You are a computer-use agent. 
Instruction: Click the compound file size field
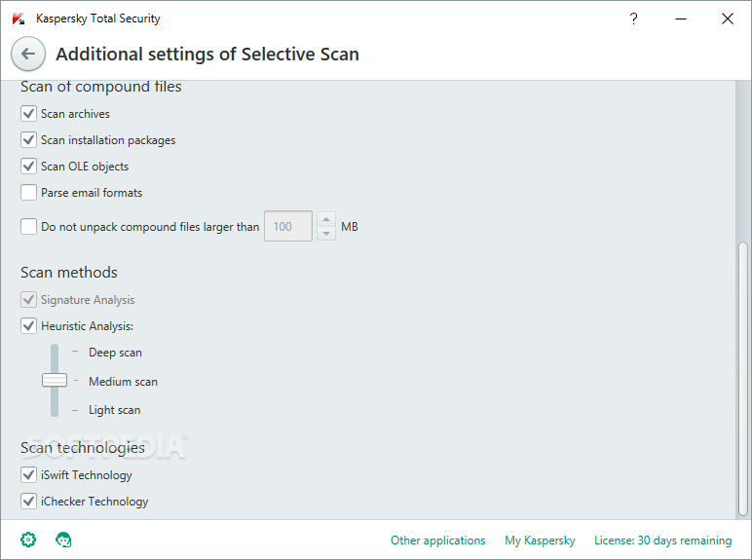click(288, 226)
